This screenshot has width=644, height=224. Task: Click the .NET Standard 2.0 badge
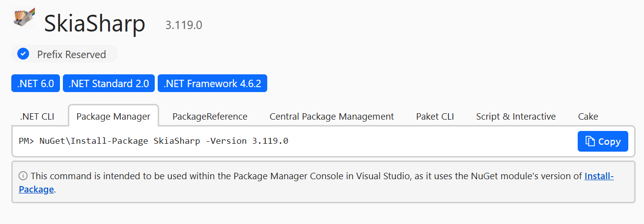109,84
